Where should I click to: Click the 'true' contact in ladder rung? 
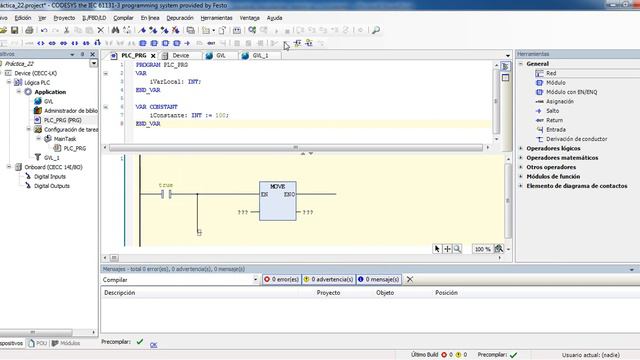coord(166,195)
